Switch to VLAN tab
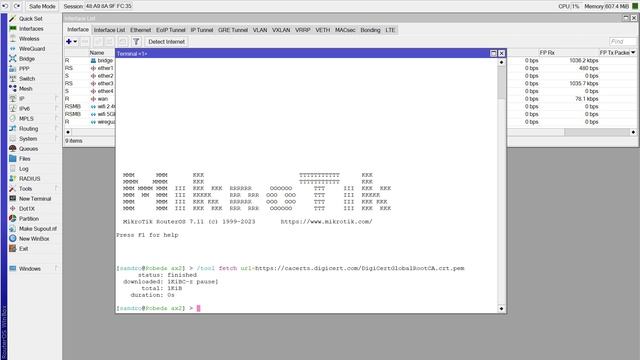This screenshot has height=360, width=640. coord(260,30)
